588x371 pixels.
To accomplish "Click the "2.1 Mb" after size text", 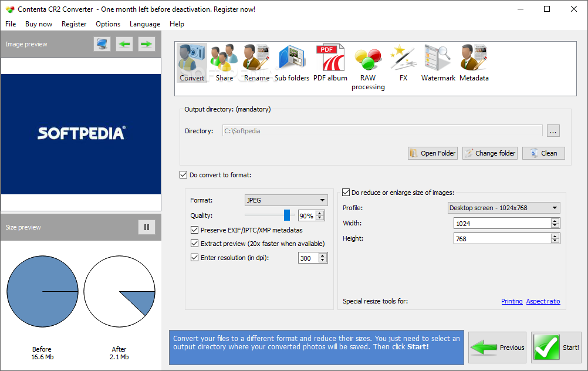I will [x=119, y=357].
